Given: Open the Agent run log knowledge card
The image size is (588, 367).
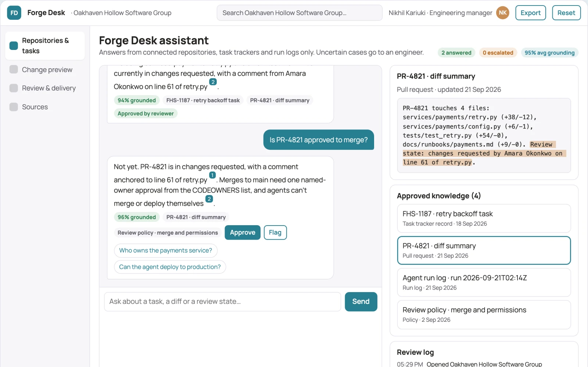Looking at the screenshot, I should [x=484, y=283].
